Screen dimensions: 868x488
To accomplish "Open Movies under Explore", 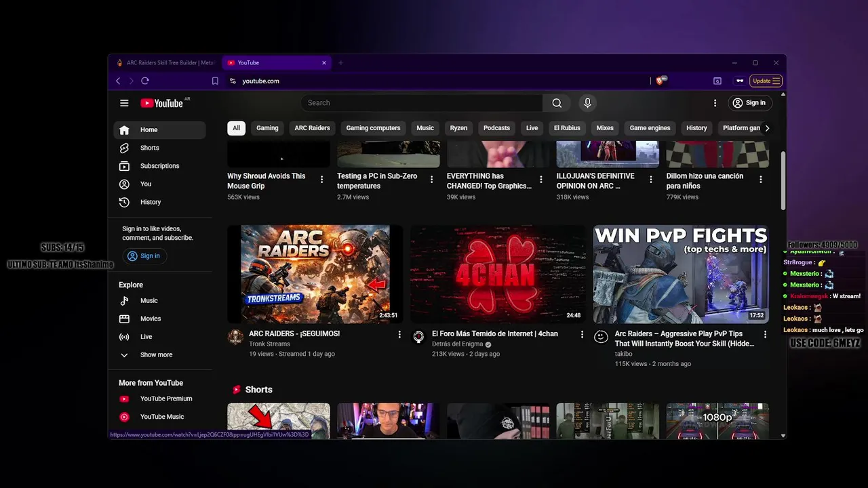I will coord(159,319).
